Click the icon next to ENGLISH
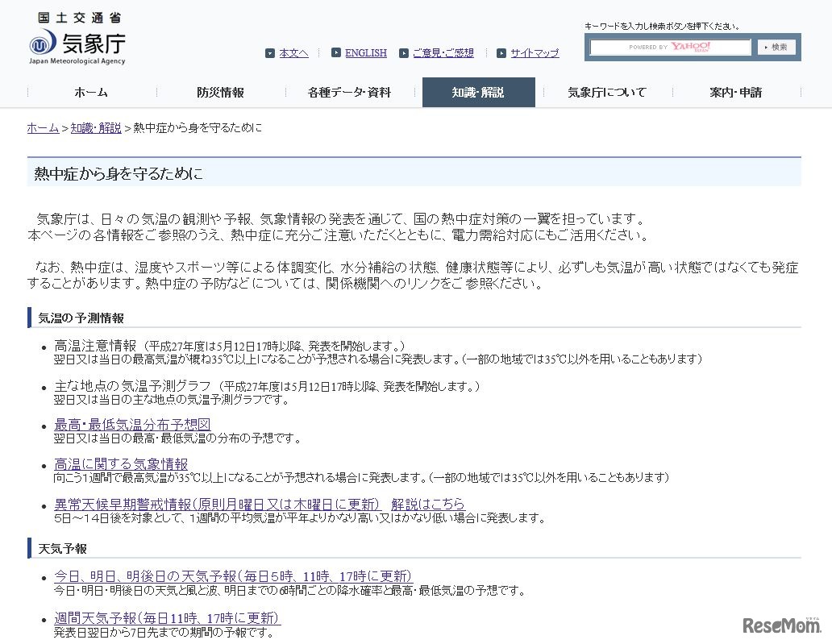Screen dimensions: 832x644 tap(336, 52)
